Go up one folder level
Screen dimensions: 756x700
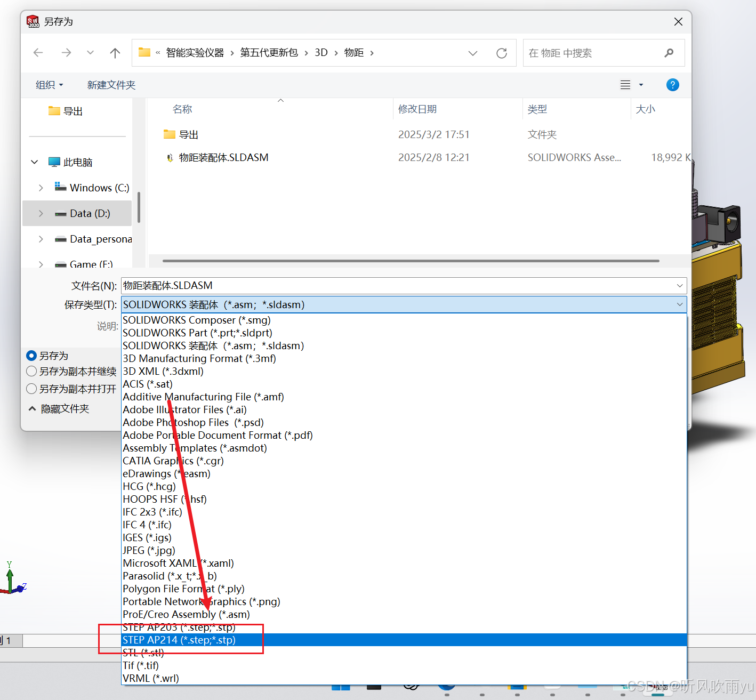pyautogui.click(x=115, y=53)
